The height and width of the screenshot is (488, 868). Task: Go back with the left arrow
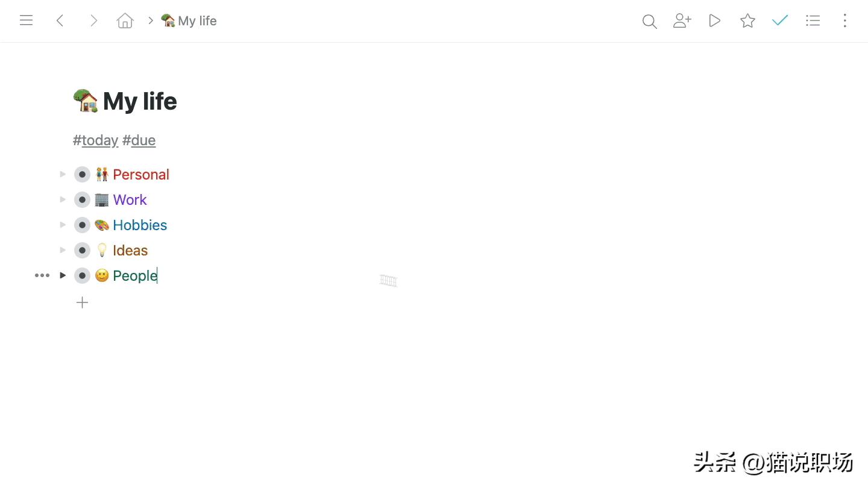tap(60, 20)
